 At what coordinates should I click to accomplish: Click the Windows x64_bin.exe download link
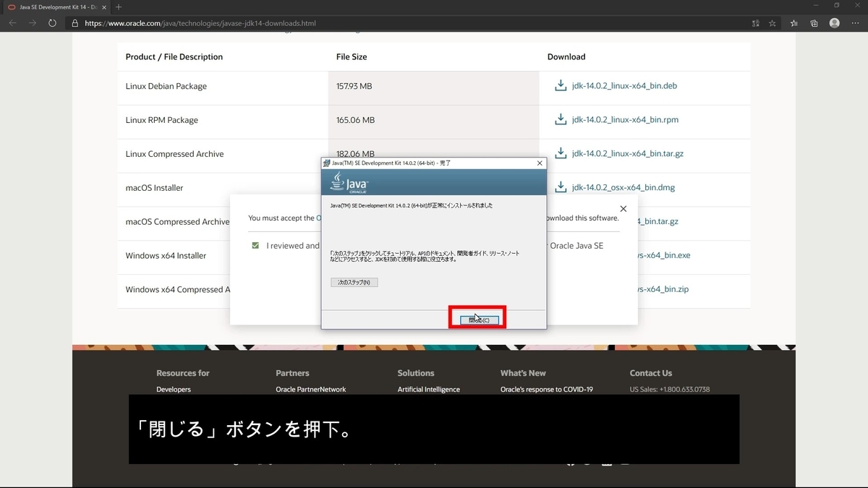pyautogui.click(x=665, y=255)
